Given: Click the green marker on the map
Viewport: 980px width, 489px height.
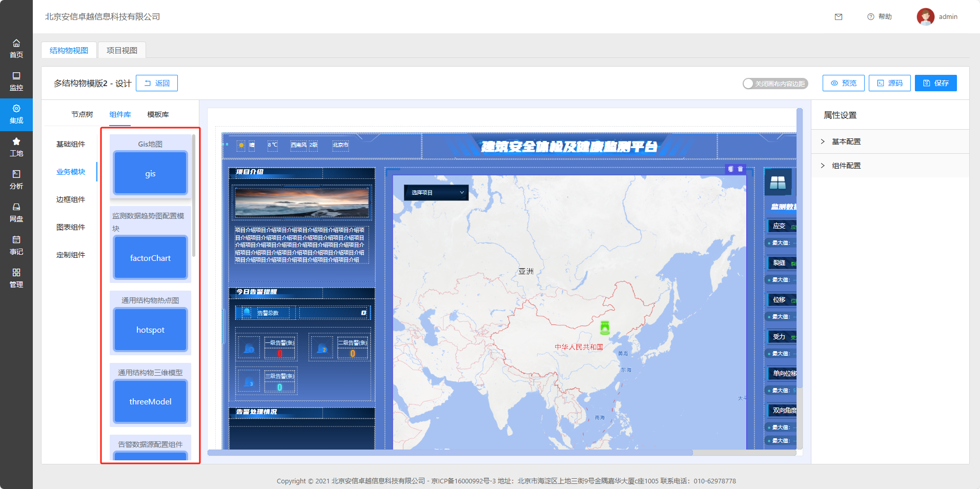Looking at the screenshot, I should 605,327.
